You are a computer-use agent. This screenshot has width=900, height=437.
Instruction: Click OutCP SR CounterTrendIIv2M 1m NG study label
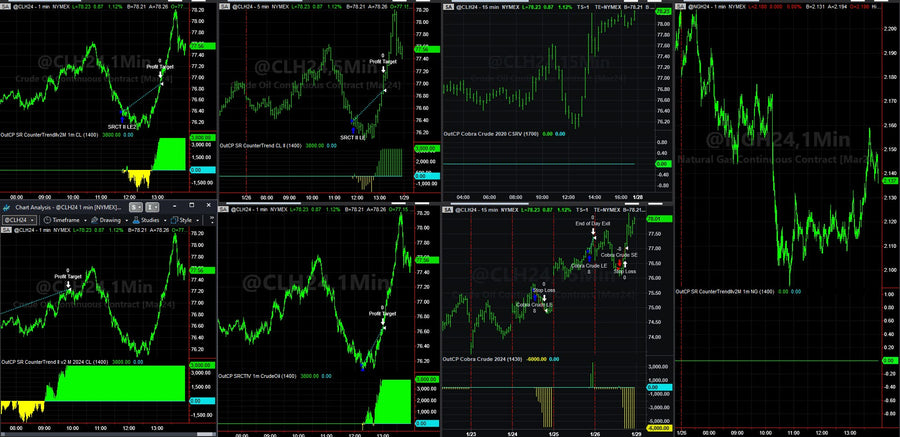pyautogui.click(x=724, y=291)
